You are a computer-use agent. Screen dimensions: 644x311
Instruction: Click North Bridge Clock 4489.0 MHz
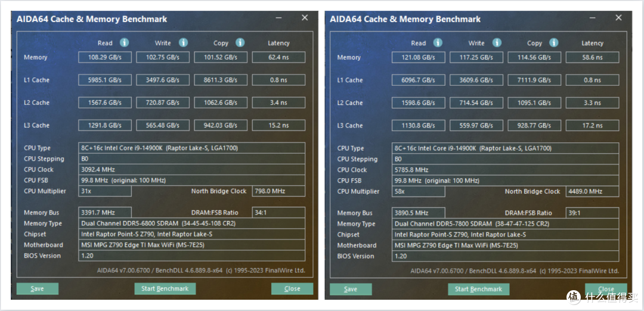(x=592, y=192)
